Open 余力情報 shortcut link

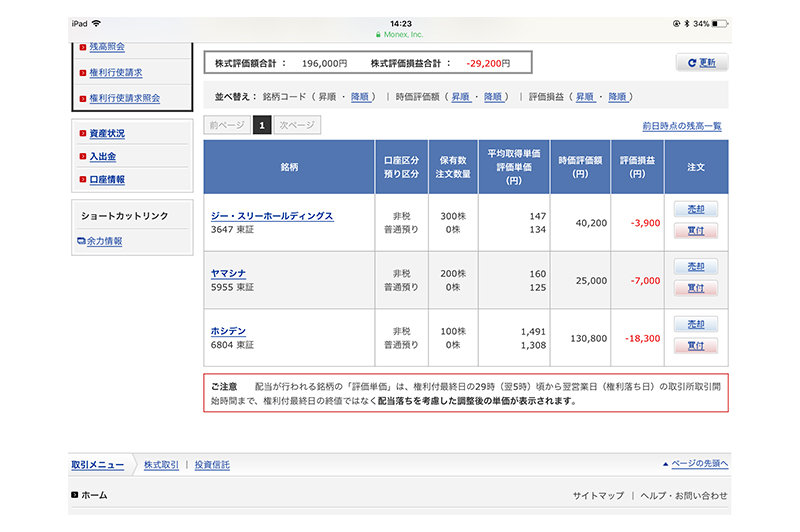104,241
